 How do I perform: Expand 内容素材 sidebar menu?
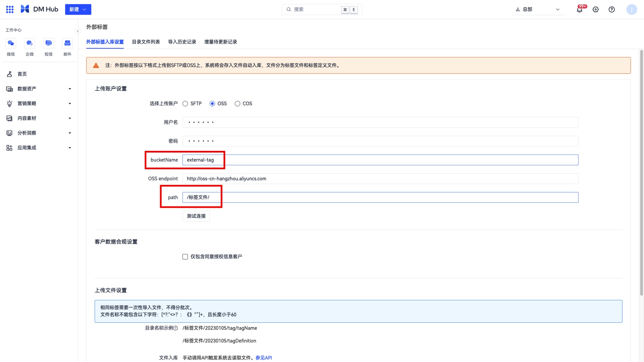coord(39,118)
